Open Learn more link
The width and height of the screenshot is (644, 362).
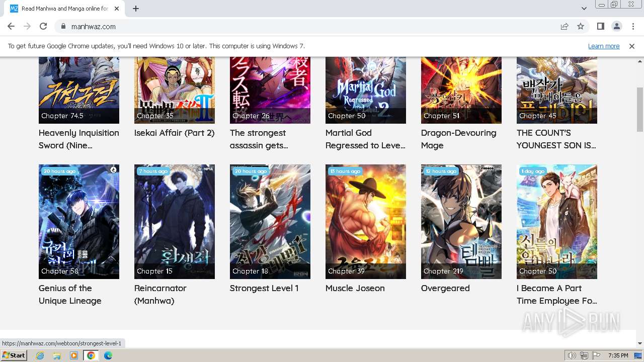pos(604,46)
